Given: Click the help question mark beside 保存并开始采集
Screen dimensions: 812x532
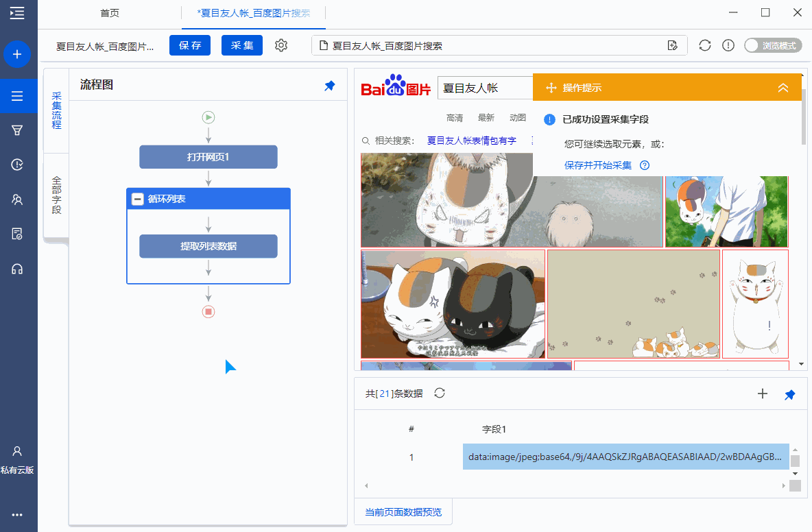Looking at the screenshot, I should (645, 165).
